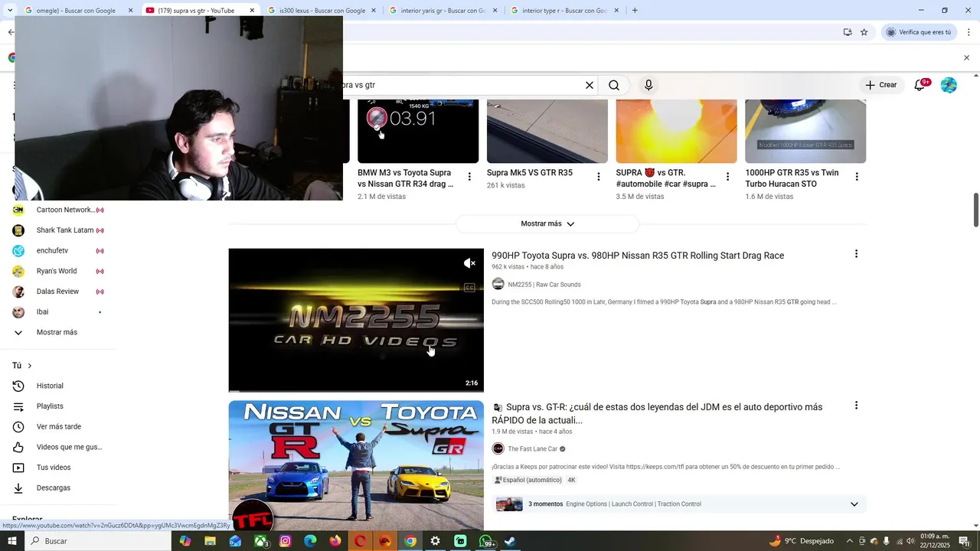Open YouTube notifications bell
Viewport: 980px width, 551px height.
pos(920,85)
